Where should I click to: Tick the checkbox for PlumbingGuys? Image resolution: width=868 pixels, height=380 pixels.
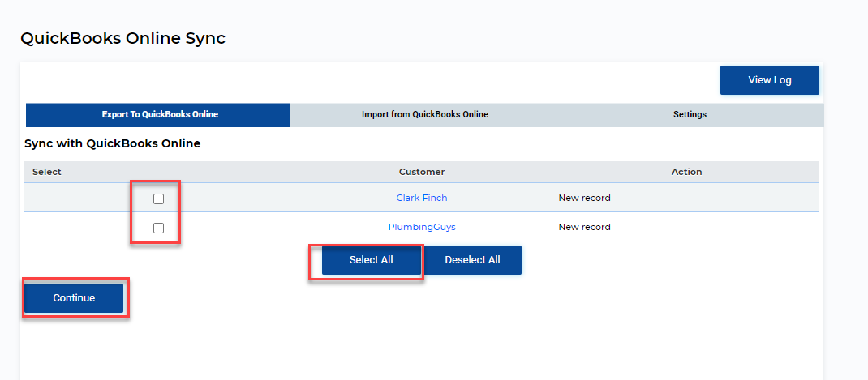click(158, 228)
